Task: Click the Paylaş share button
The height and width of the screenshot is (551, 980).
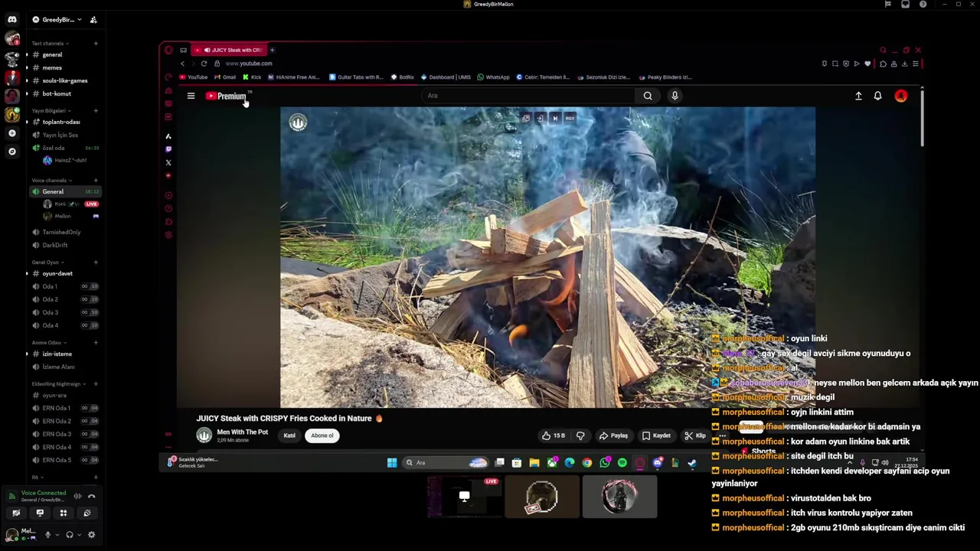Action: (613, 435)
